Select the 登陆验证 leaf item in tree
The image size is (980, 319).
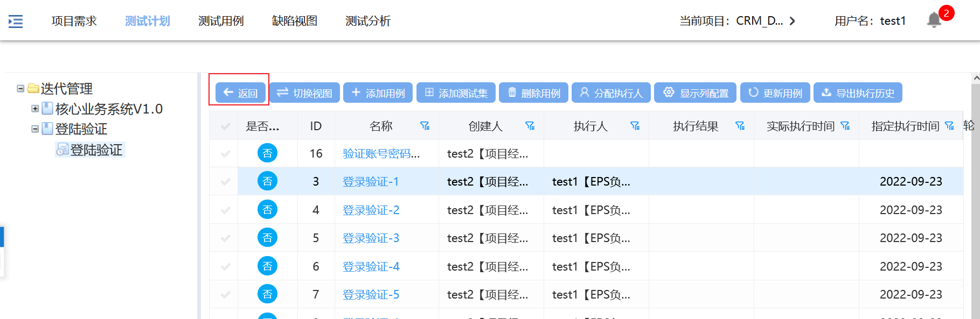[x=96, y=150]
